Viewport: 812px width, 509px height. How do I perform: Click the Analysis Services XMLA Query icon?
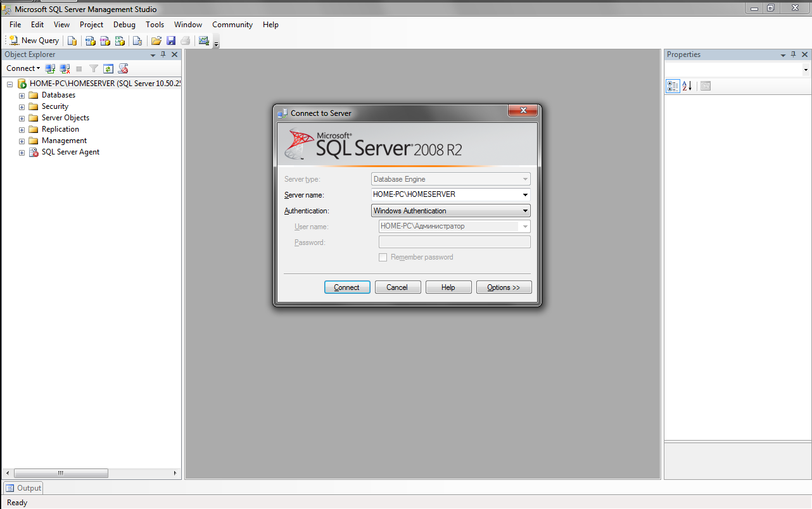coord(119,41)
